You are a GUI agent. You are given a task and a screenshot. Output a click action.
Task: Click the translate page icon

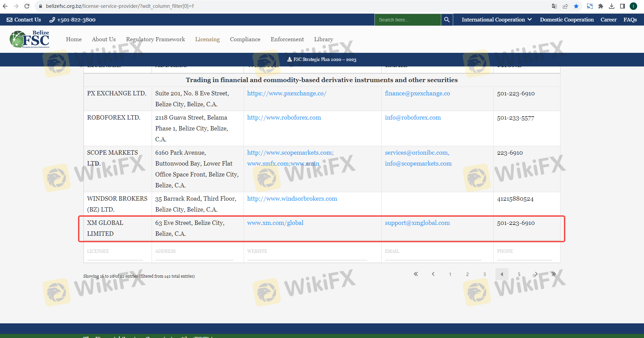(554, 6)
